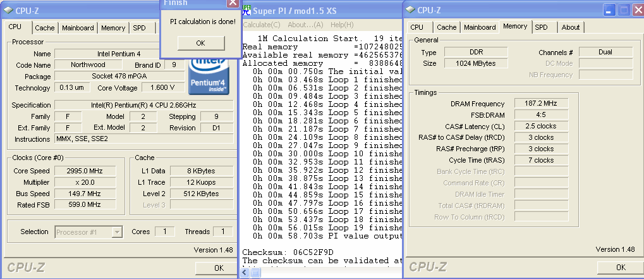Click the Code Name value Northwood

[x=88, y=65]
